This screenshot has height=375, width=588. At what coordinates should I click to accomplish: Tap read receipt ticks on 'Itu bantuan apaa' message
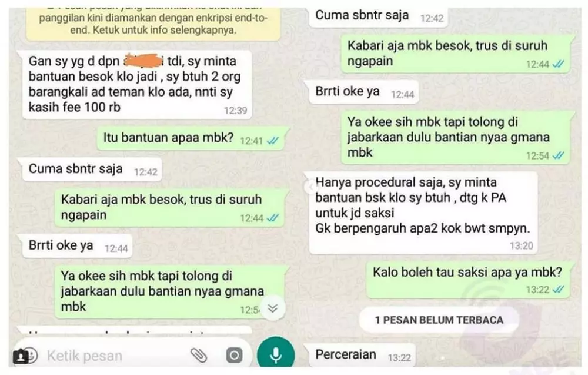point(273,141)
